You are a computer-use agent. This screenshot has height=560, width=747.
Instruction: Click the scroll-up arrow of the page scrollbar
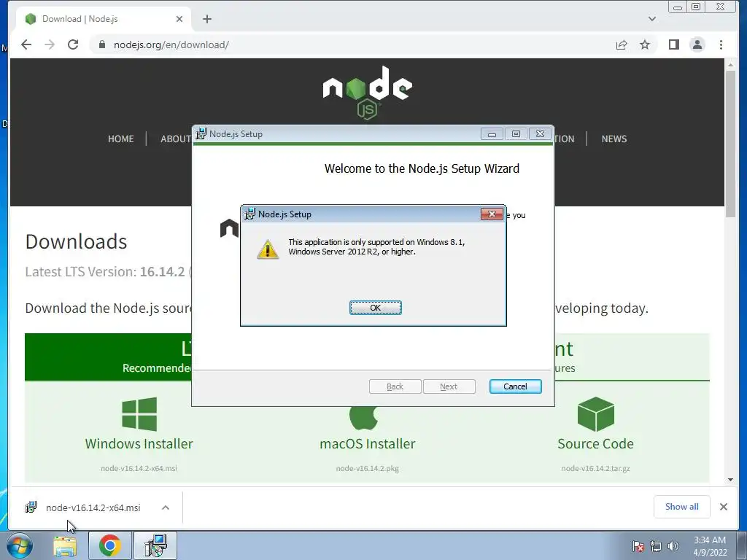click(730, 65)
